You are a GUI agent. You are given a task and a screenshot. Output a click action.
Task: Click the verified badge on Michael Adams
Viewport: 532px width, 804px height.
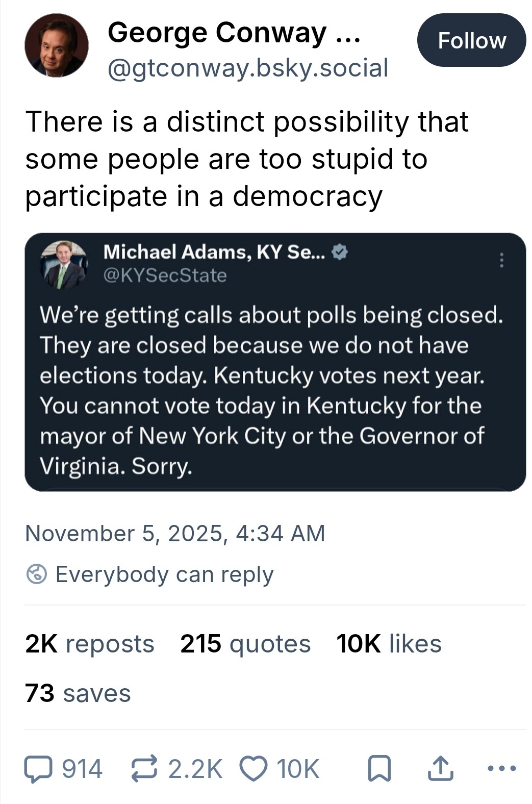340,252
